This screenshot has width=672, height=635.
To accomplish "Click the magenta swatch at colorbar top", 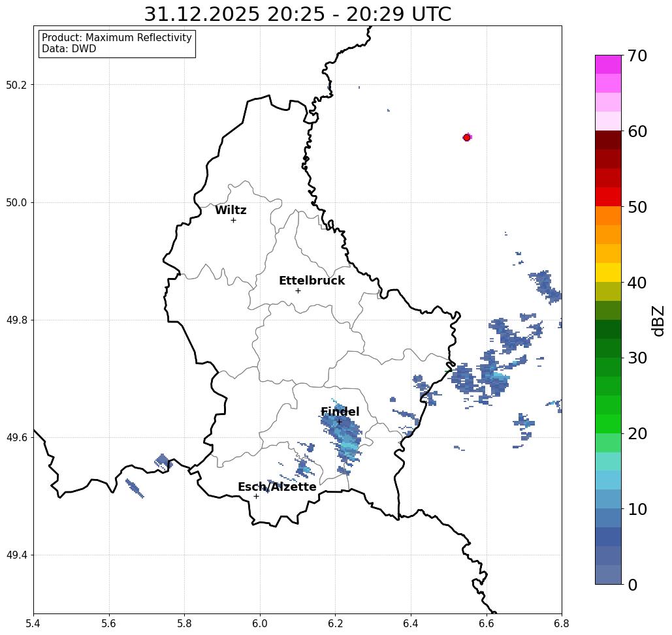I will 608,65.
